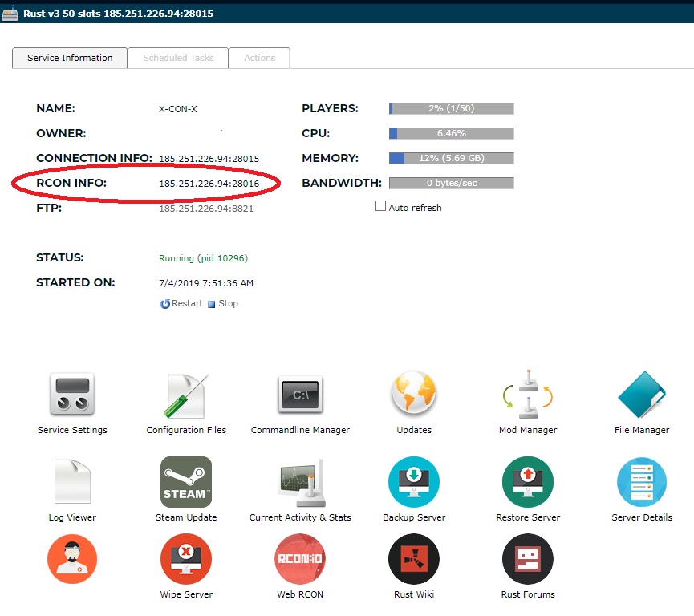Open Mod Manager
The height and width of the screenshot is (616, 694).
point(528,395)
